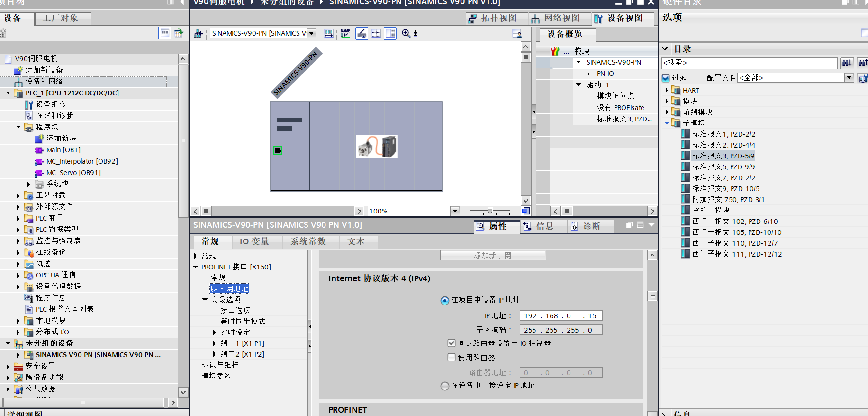
Task: Open the 工厂对象 tab in project tree
Action: coord(63,18)
